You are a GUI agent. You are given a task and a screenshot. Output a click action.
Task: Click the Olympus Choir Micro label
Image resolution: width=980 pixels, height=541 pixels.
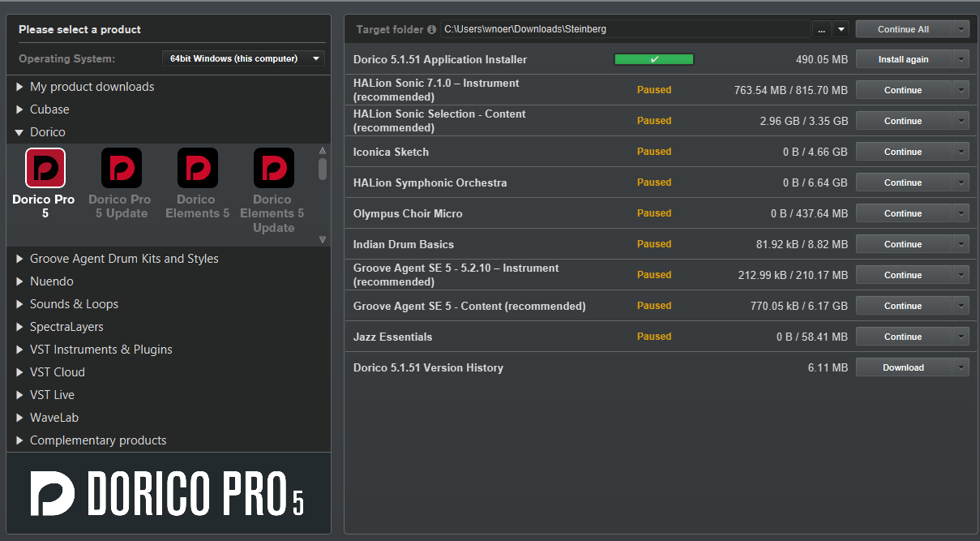click(408, 213)
